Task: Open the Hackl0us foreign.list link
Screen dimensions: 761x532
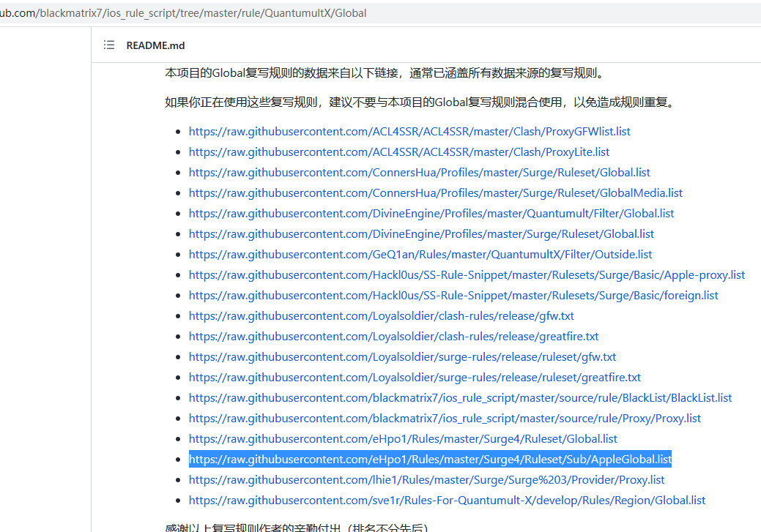Action: coord(453,295)
